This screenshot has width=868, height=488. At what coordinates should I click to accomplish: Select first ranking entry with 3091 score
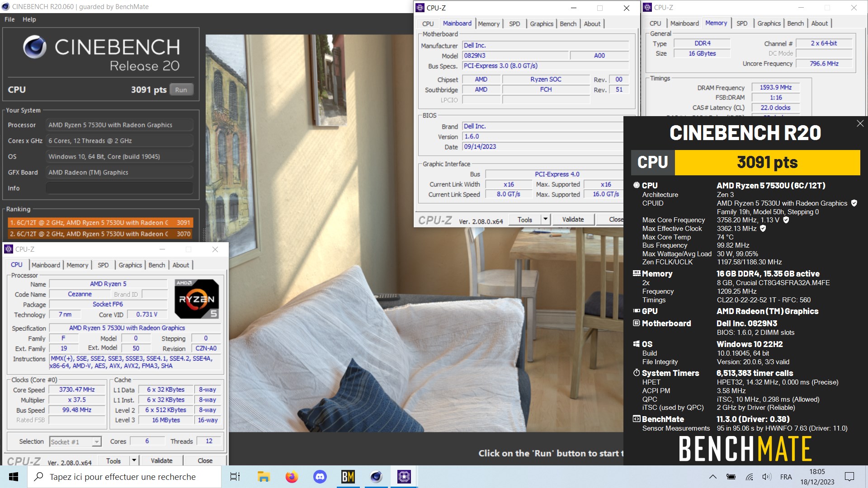click(100, 223)
